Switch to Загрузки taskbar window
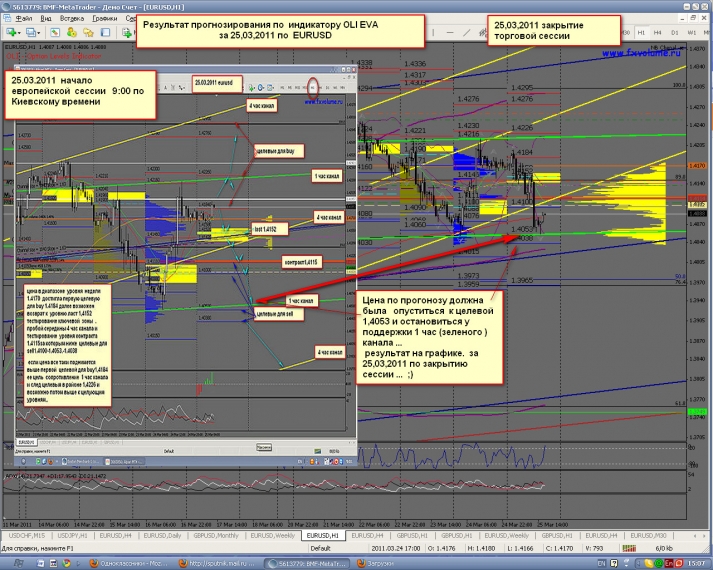 pos(376,564)
